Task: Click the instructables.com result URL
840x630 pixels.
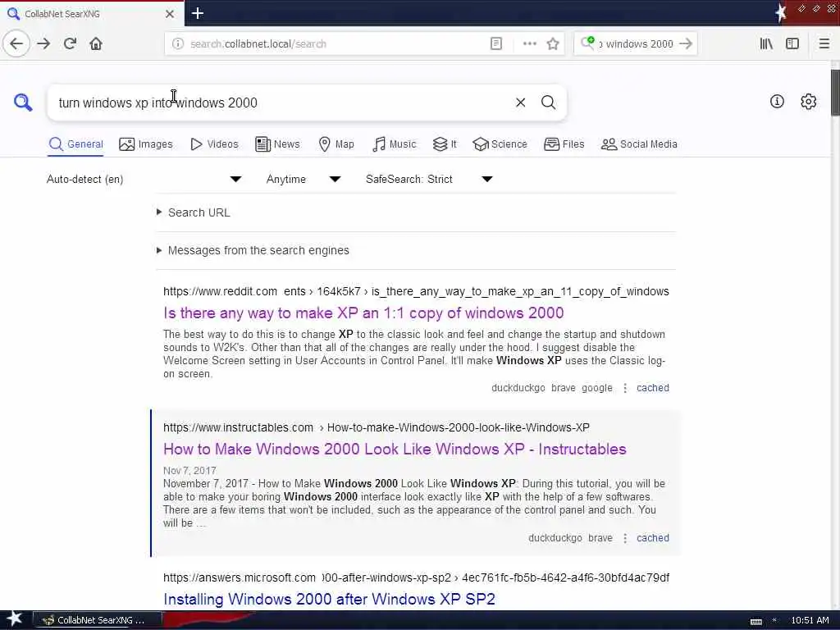Action: 376,427
